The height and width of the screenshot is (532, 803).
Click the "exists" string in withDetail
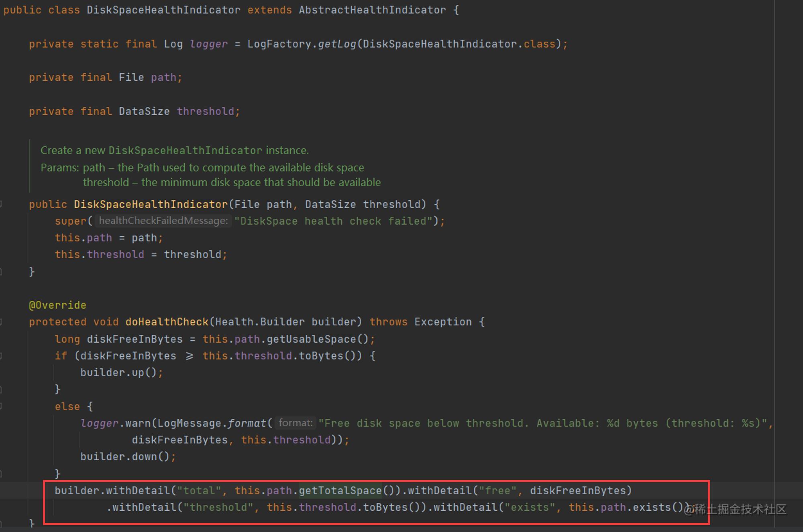[530, 507]
